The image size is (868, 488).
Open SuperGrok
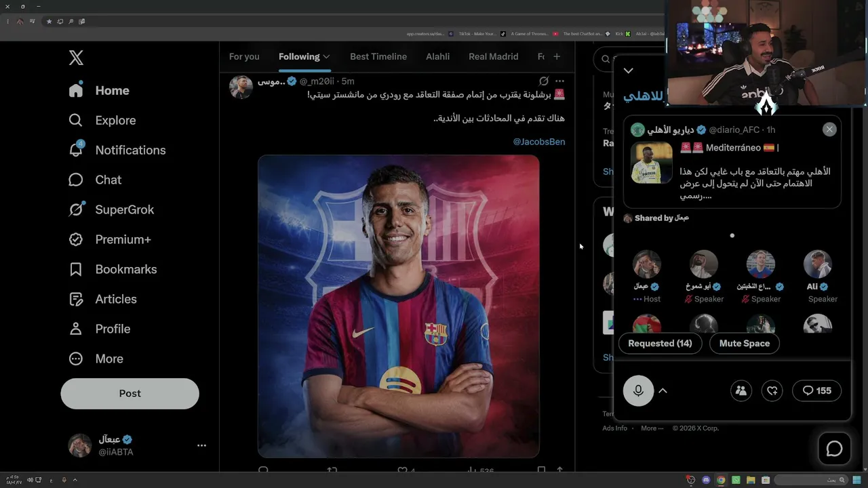pyautogui.click(x=111, y=209)
